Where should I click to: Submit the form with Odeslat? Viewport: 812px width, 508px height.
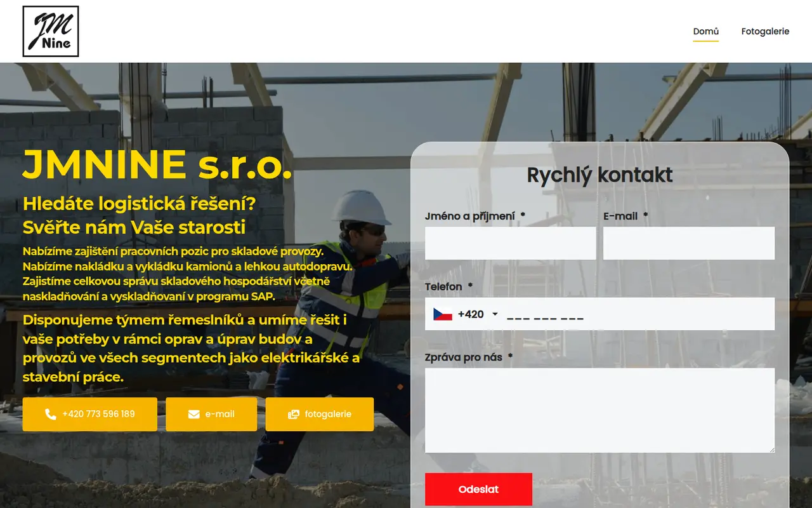478,490
